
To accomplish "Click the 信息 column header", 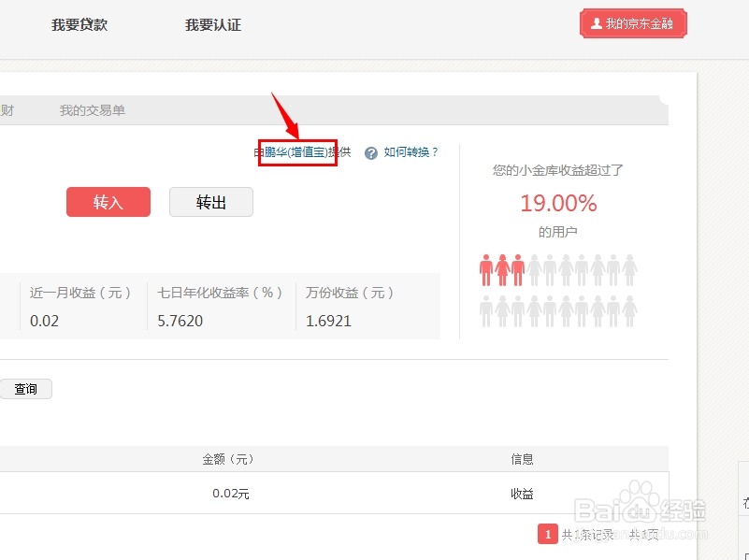I will 522,459.
